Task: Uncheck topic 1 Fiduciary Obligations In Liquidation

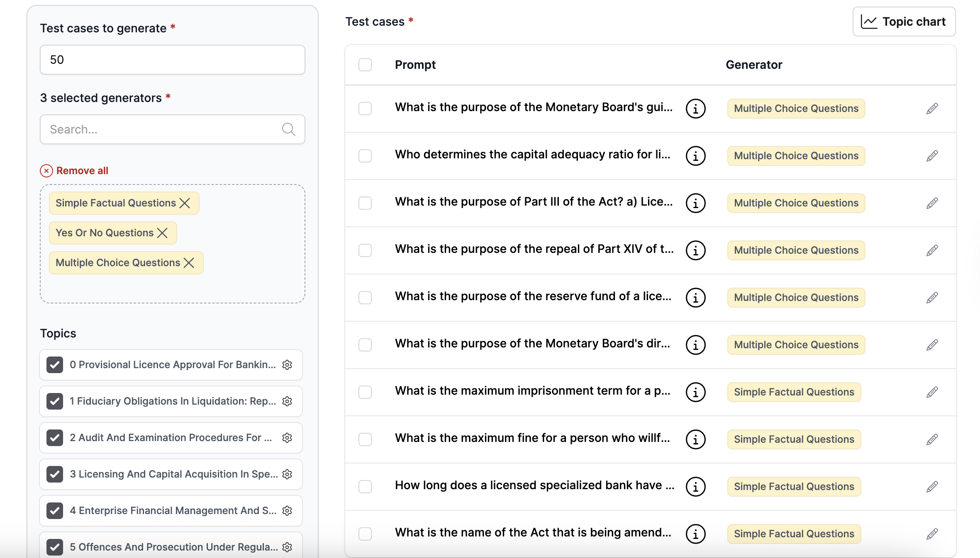Action: tap(54, 401)
